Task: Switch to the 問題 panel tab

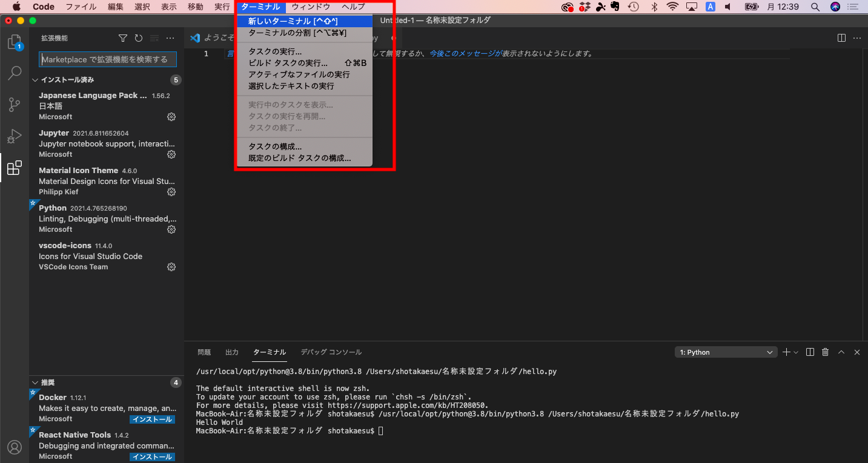Action: (x=204, y=352)
